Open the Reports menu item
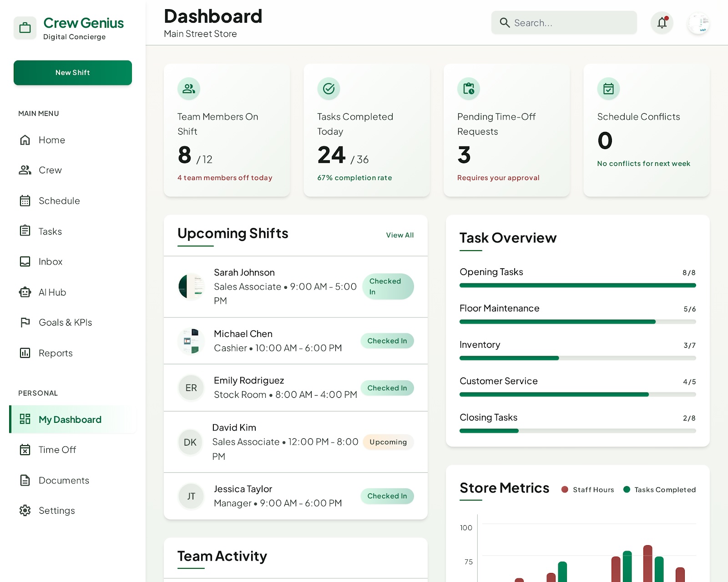Screen dimensions: 728x582 pos(73,353)
